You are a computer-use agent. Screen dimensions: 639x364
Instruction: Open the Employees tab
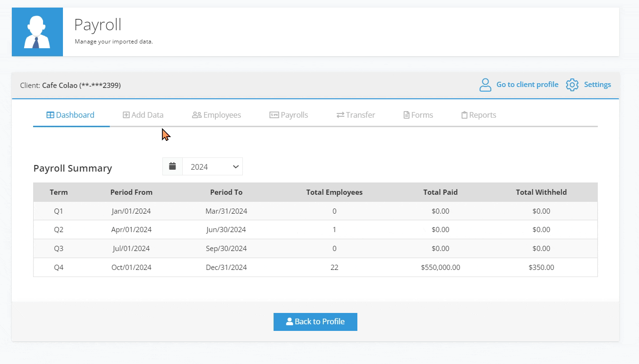click(216, 115)
